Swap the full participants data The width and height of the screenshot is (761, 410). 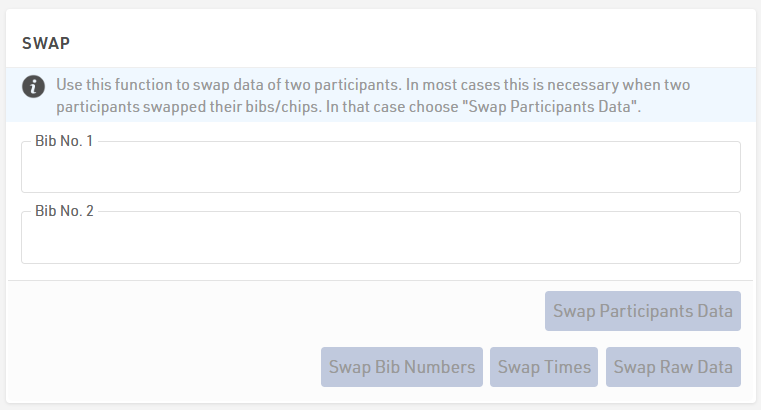pyautogui.click(x=643, y=311)
